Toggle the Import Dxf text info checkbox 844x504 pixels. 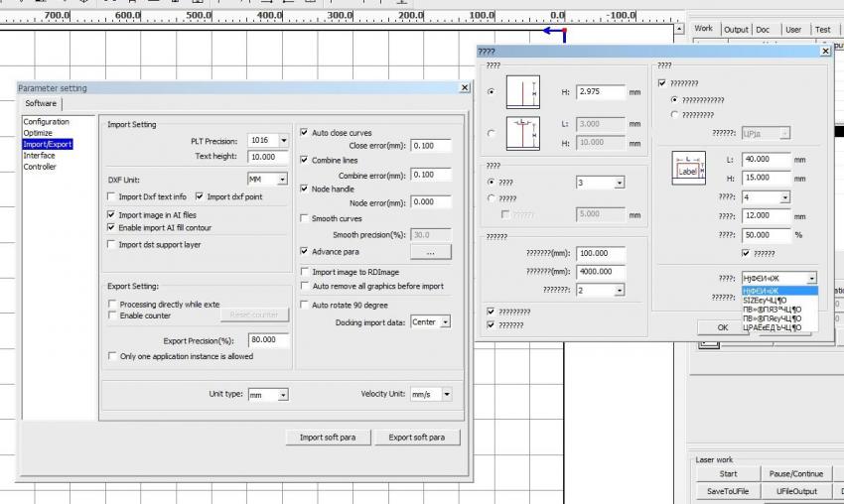[x=111, y=196]
